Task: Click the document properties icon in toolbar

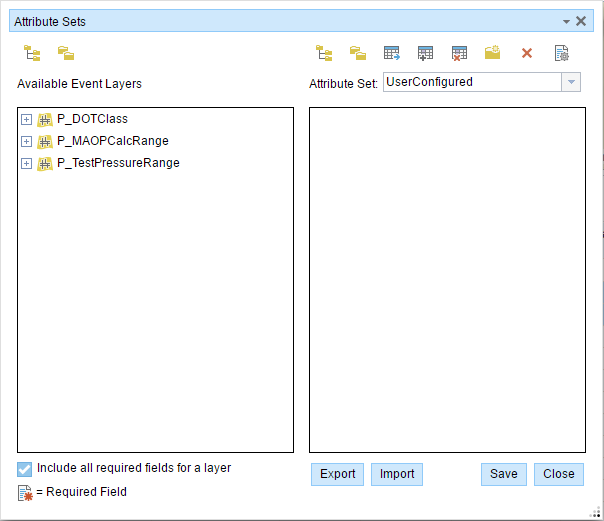Action: [x=561, y=53]
